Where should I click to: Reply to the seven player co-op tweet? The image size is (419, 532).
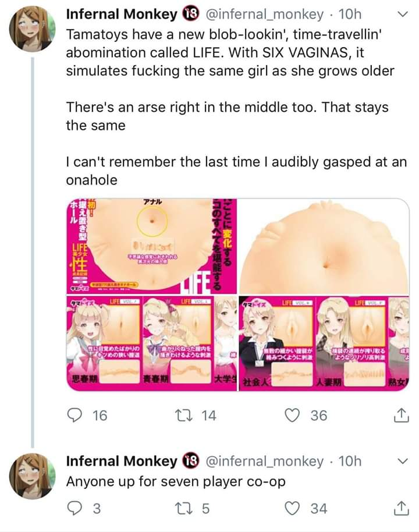74,508
